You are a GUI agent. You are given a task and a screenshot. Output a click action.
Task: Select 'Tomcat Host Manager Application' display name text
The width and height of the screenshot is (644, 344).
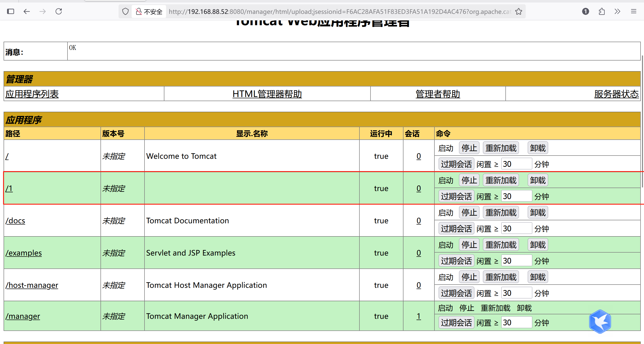coord(207,285)
